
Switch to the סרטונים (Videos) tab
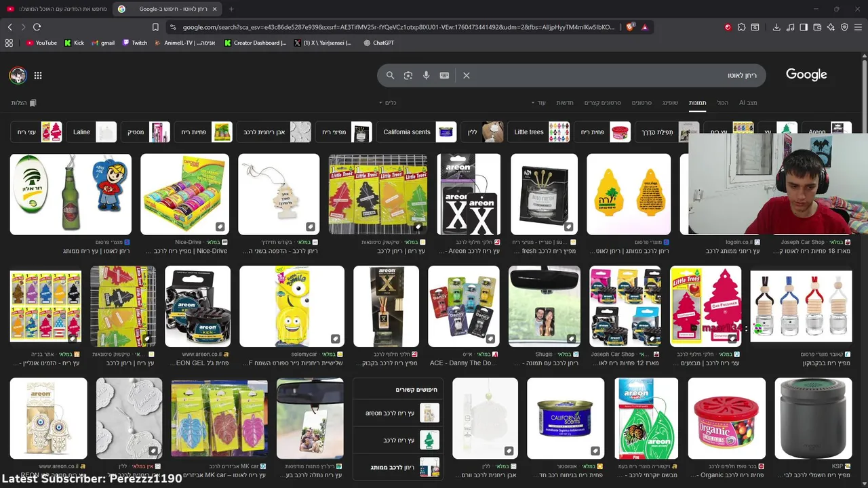(642, 103)
